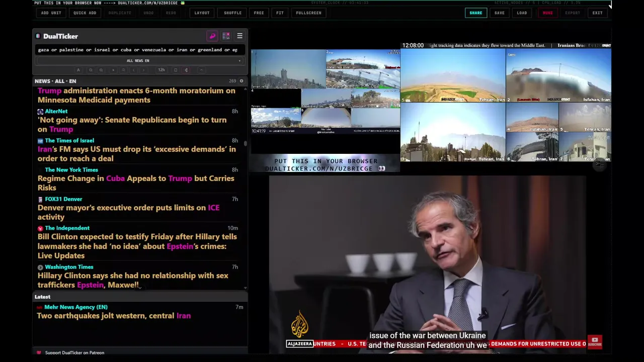Click the SHUFFLE toolbar item
Screen dimensions: 644x362
(232, 13)
